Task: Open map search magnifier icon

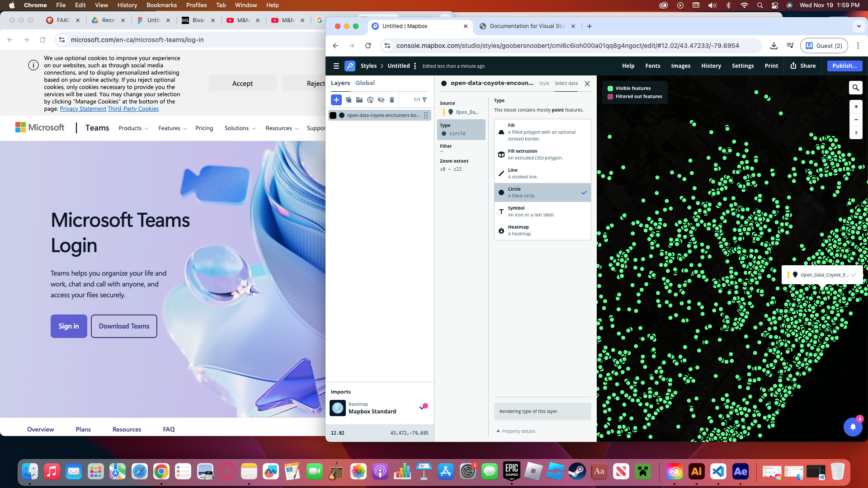Action: [855, 88]
